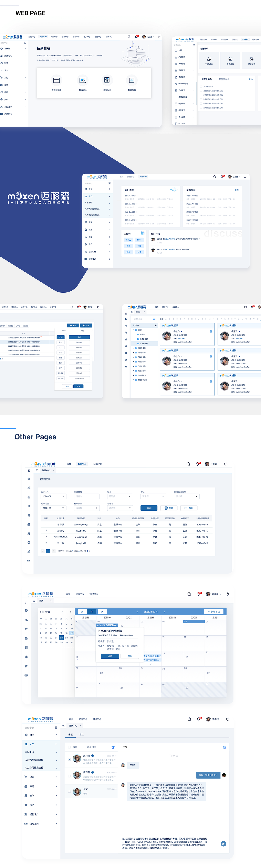Click search icon in 招新排名 page header
261x868 pixels.
click(x=129, y=37)
